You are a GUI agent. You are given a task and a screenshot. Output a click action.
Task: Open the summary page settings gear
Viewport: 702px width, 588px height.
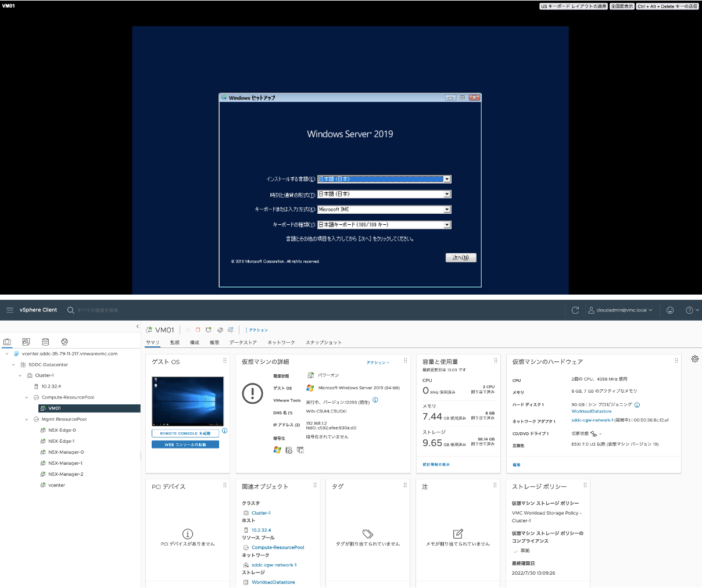click(695, 359)
